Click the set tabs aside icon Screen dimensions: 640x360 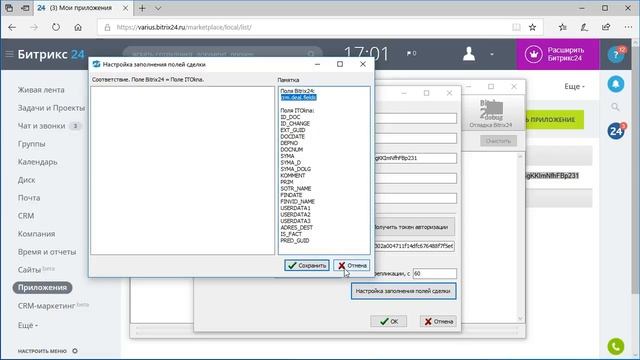25,8
